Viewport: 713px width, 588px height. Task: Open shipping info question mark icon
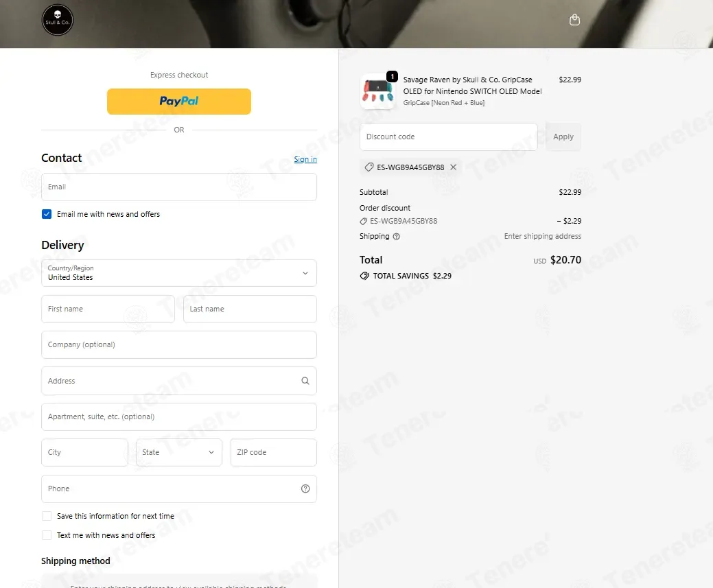click(396, 237)
